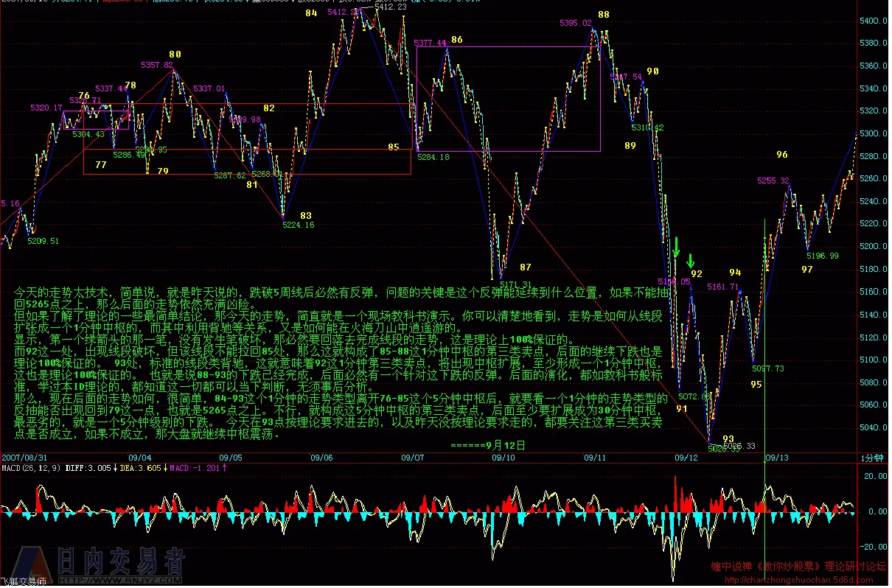Select the yellow segment number 83
Screen dimensions: 892x588
[x=306, y=215]
